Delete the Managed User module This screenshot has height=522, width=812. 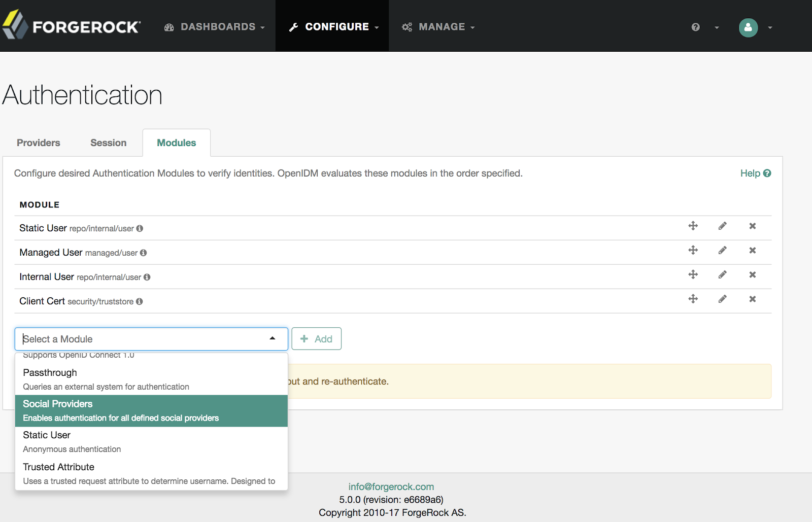pyautogui.click(x=753, y=250)
